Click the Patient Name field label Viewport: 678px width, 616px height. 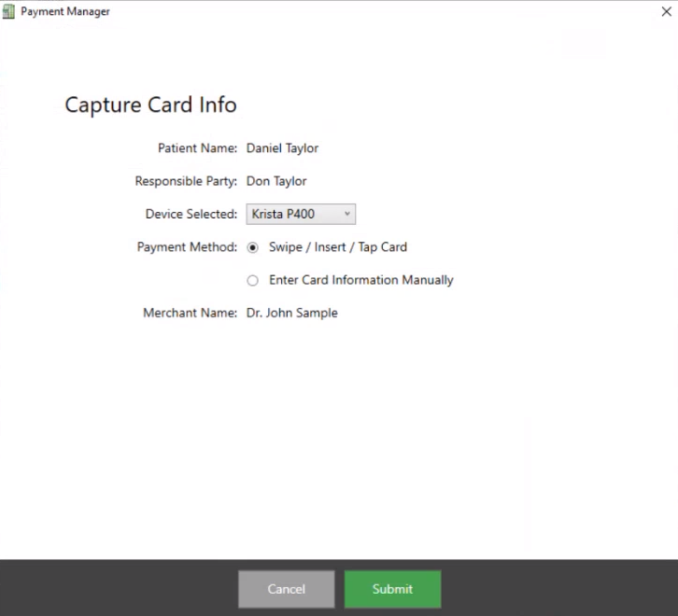point(198,147)
